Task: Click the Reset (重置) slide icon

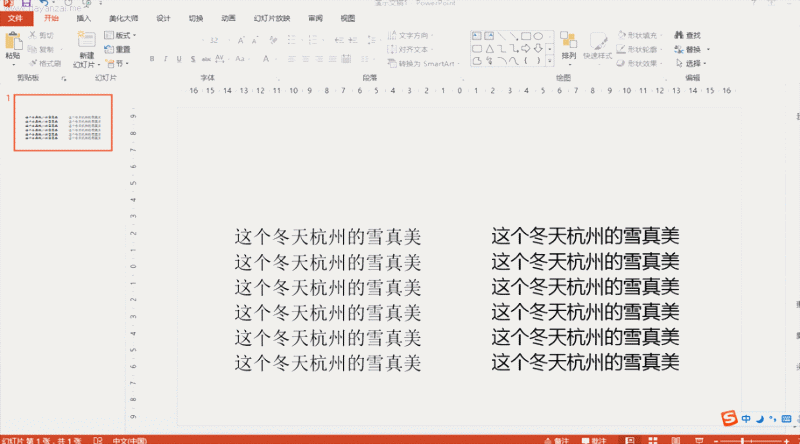Action: click(118, 49)
